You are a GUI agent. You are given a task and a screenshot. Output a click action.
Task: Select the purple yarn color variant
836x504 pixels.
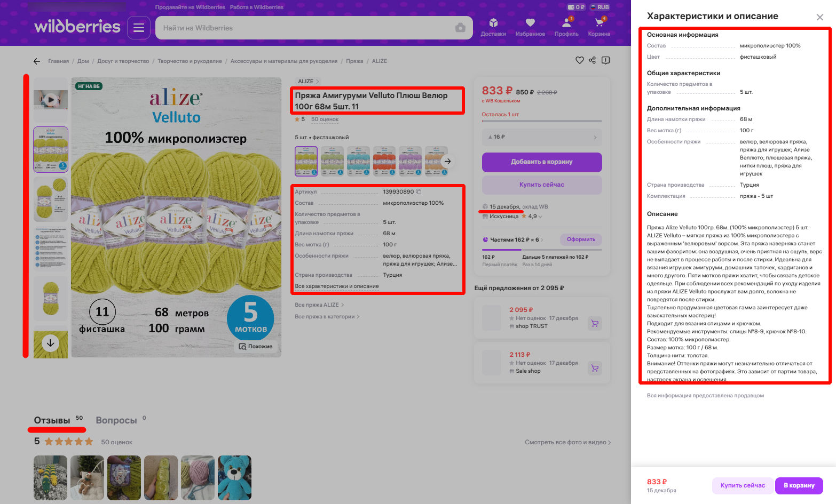[x=411, y=161]
